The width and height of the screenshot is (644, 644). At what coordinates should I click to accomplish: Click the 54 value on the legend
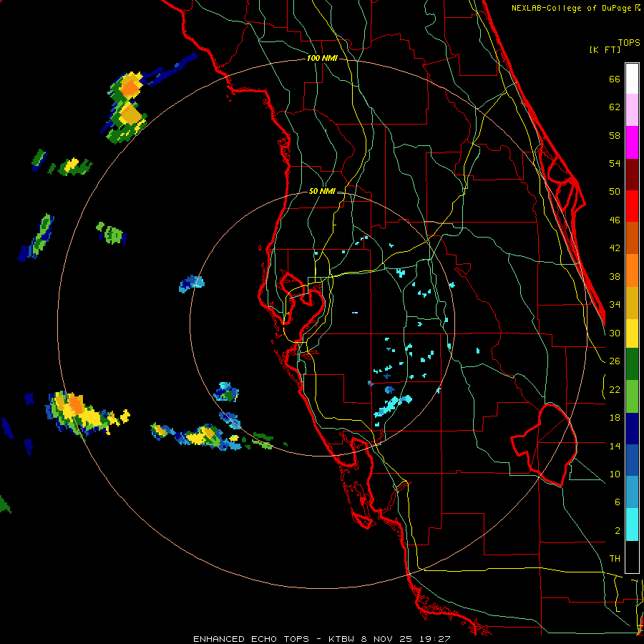pyautogui.click(x=615, y=163)
